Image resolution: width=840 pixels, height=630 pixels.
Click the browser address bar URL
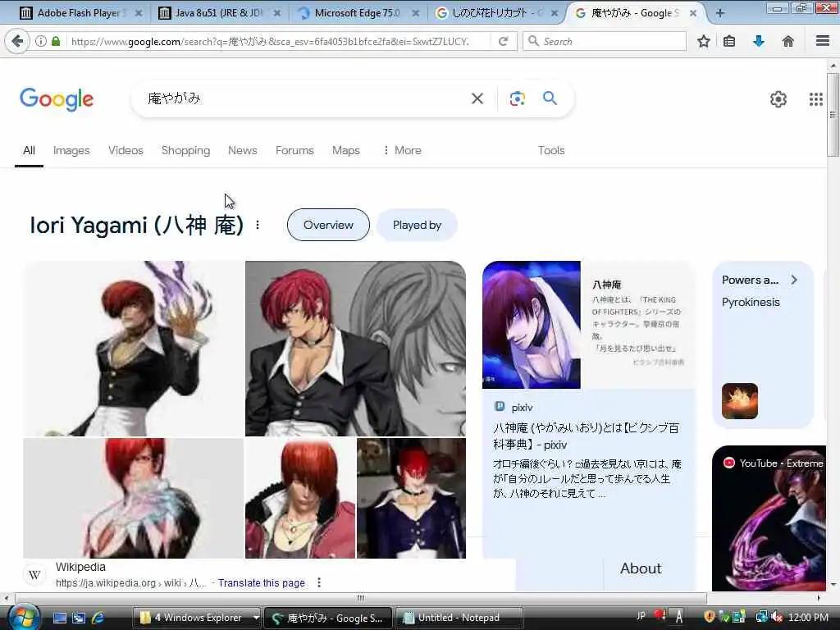[x=270, y=41]
